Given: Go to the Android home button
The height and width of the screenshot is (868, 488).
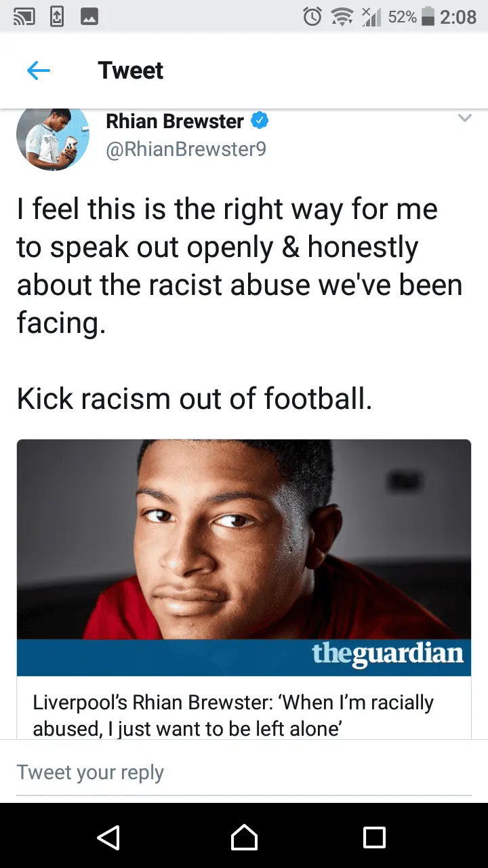Looking at the screenshot, I should 244,837.
